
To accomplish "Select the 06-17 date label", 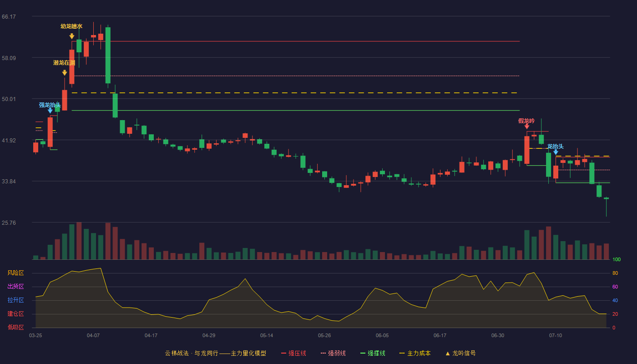I will 440,335.
